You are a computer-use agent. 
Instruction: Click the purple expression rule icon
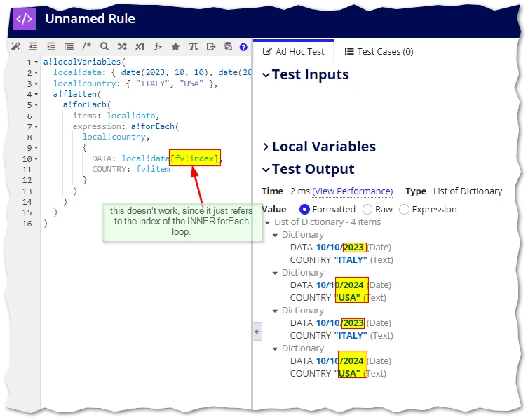(x=25, y=19)
